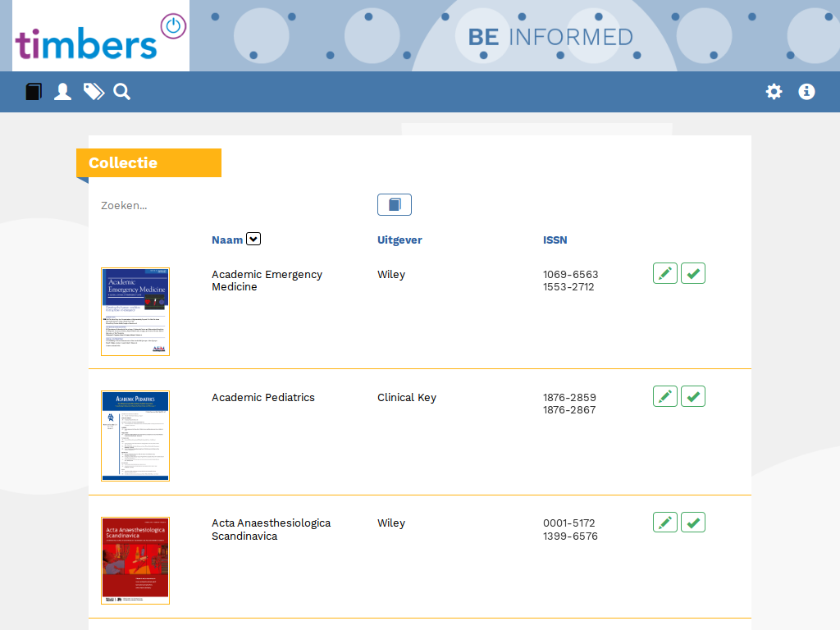
Task: Open the Naam sort dropdown arrow
Action: click(x=253, y=239)
